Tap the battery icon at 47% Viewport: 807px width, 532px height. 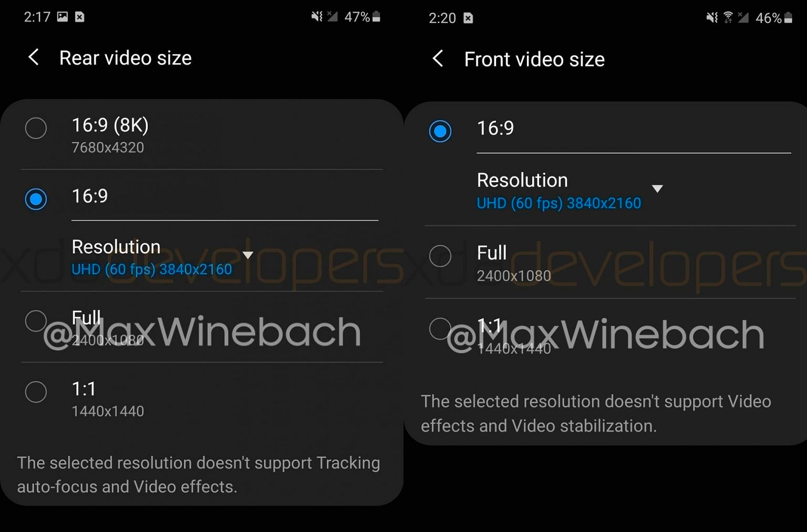point(376,17)
